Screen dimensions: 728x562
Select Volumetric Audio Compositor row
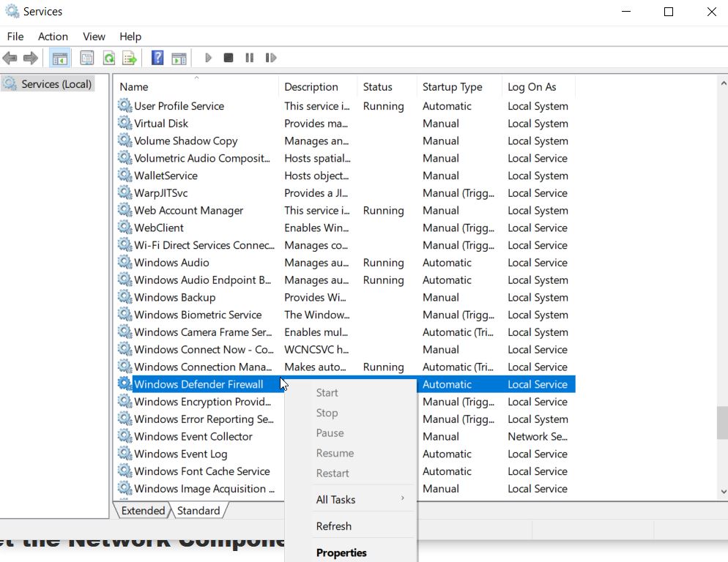tap(345, 158)
